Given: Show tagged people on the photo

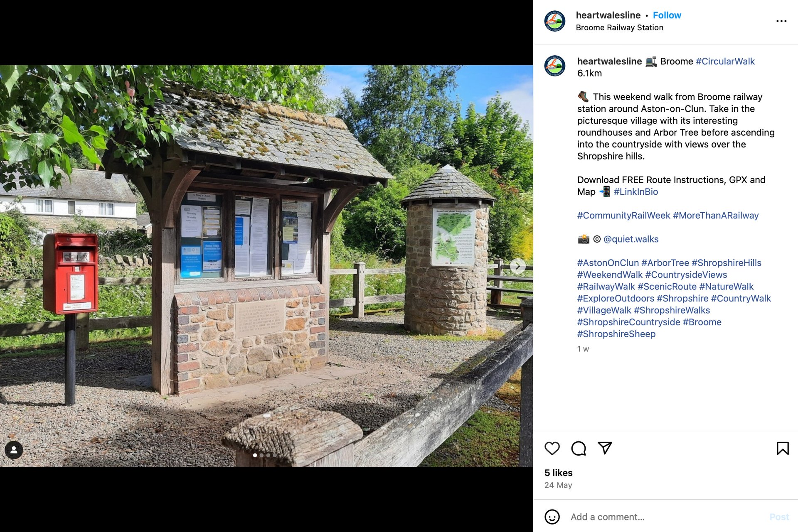Looking at the screenshot, I should pyautogui.click(x=14, y=450).
